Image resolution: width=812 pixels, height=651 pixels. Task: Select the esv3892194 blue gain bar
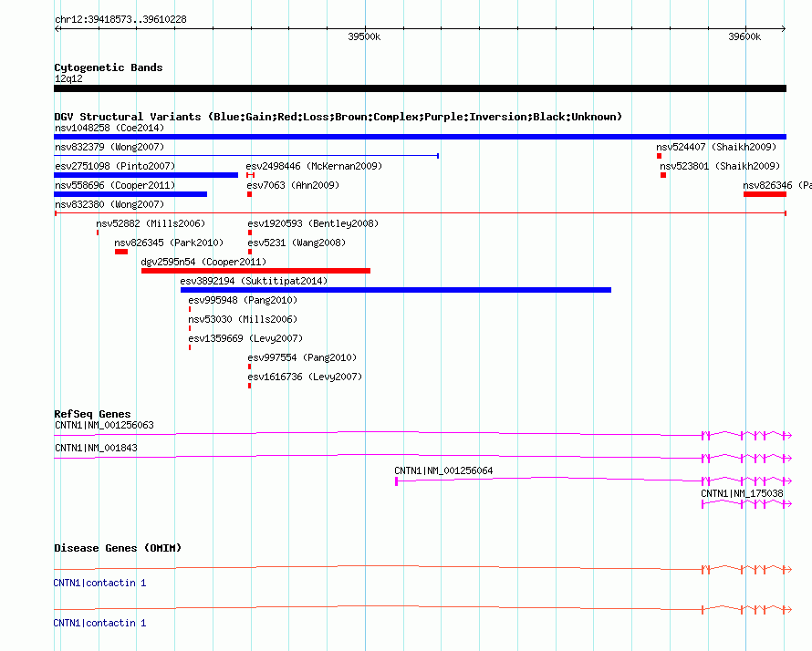tap(396, 290)
